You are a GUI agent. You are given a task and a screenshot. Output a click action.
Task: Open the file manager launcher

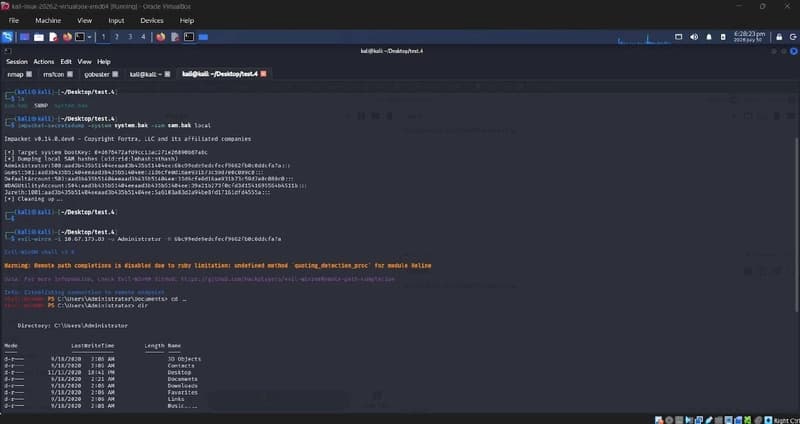(39, 37)
